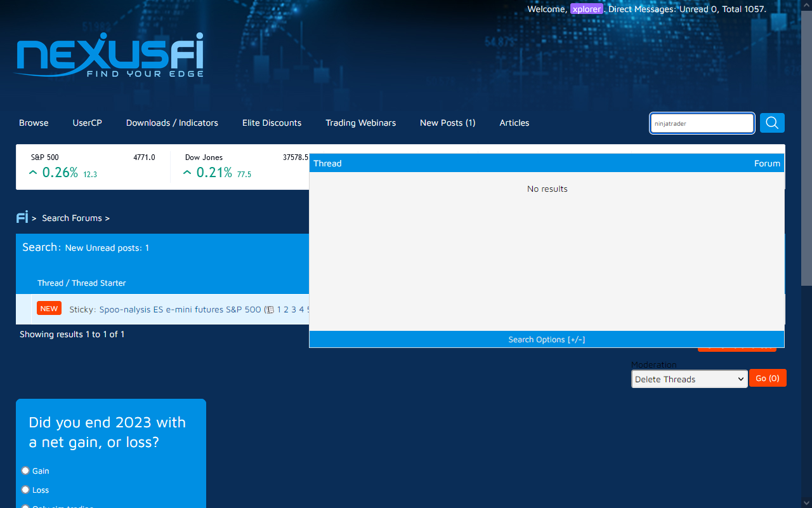Click the magnifying glass search button
This screenshot has height=508, width=812.
tap(772, 123)
